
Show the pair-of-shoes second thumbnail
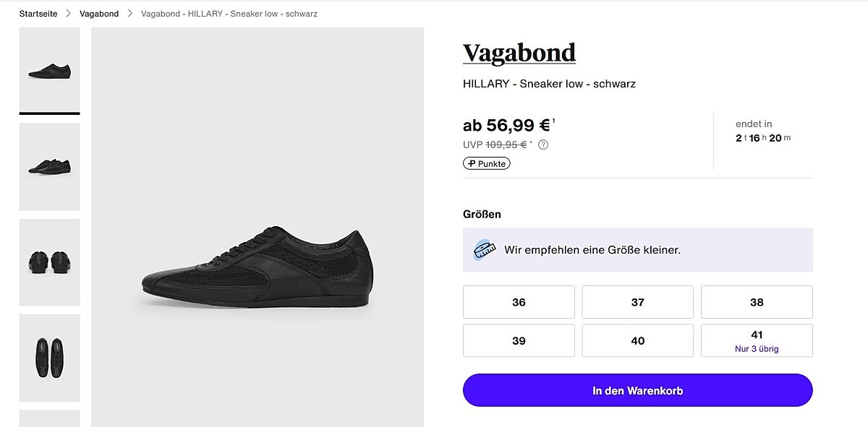(49, 167)
